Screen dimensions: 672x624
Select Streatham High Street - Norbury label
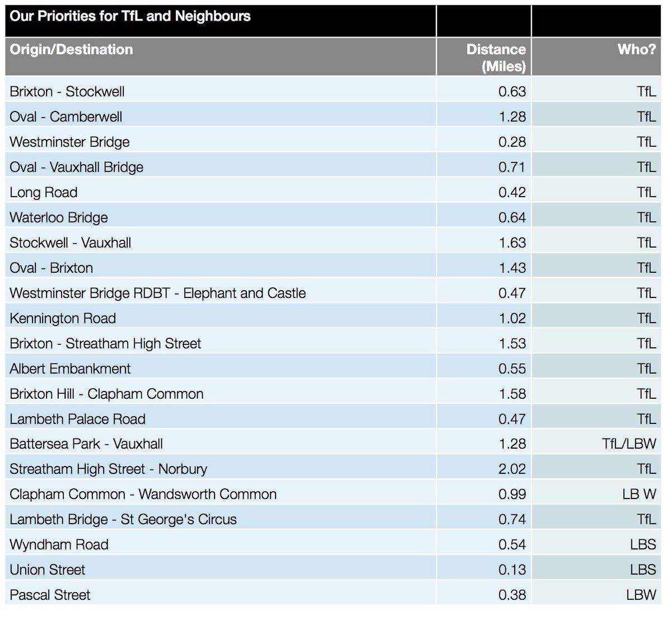(109, 469)
